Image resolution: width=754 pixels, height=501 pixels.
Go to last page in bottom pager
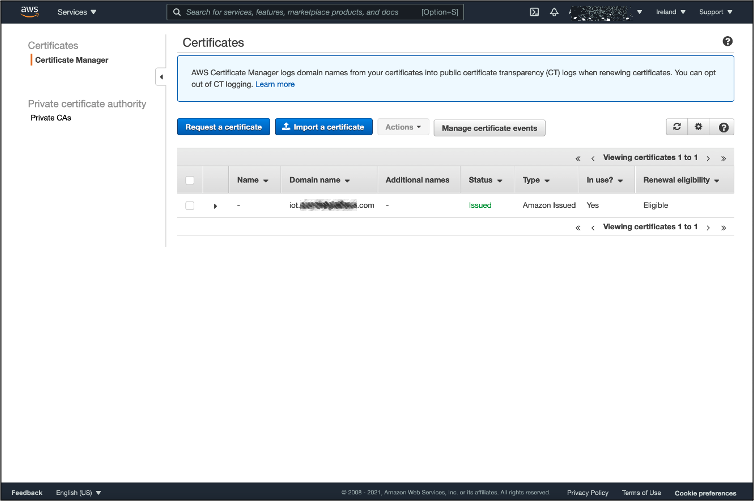723,227
